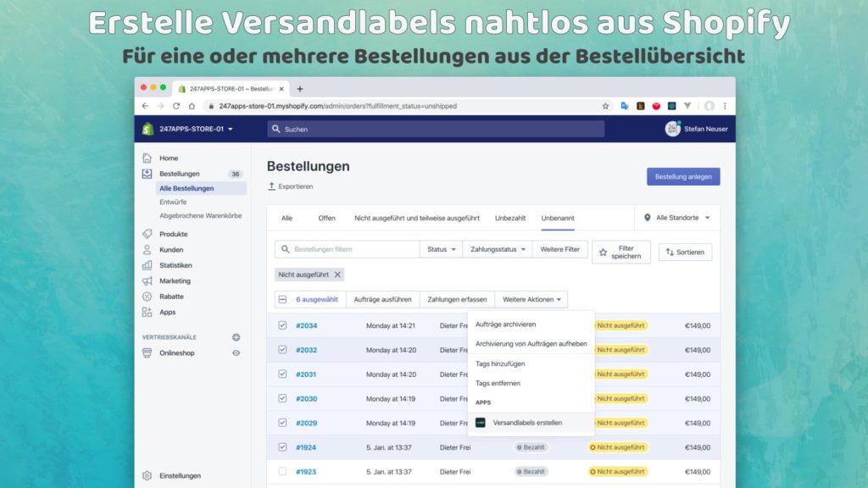Uncheck order #2031 checkbox
The image size is (868, 488).
point(282,374)
